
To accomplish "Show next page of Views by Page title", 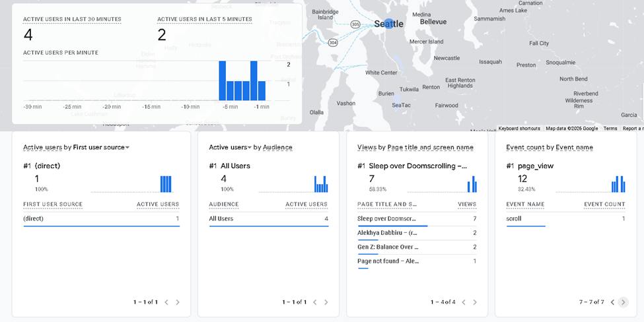I will (474, 302).
